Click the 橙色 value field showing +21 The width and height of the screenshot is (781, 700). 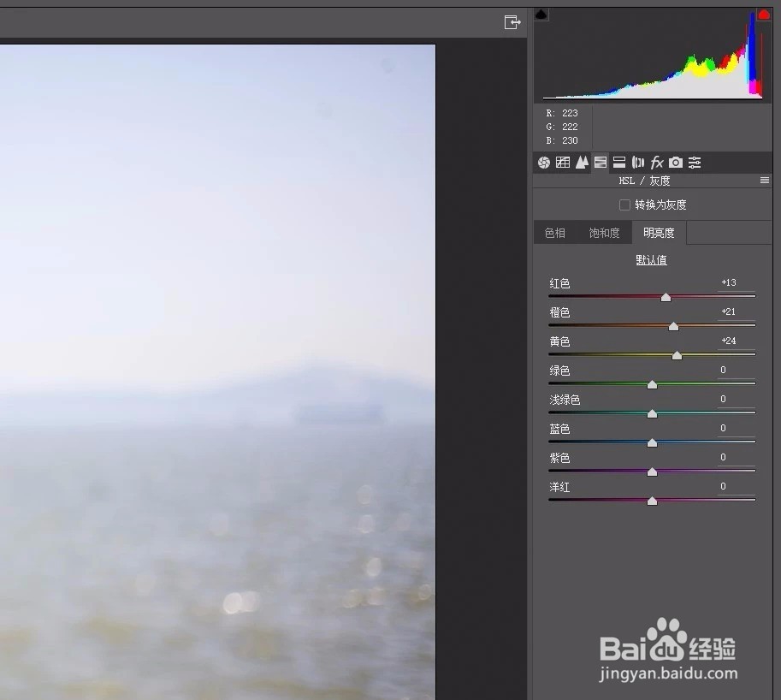tap(736, 311)
